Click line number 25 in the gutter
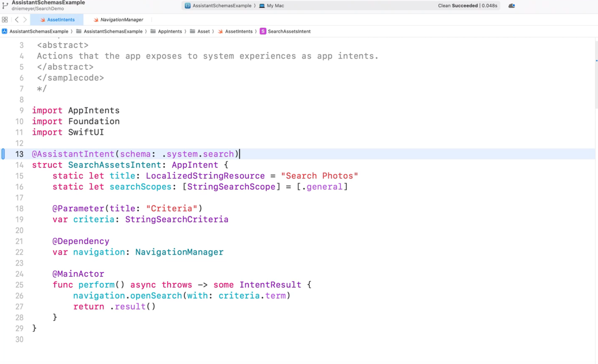 pyautogui.click(x=19, y=285)
